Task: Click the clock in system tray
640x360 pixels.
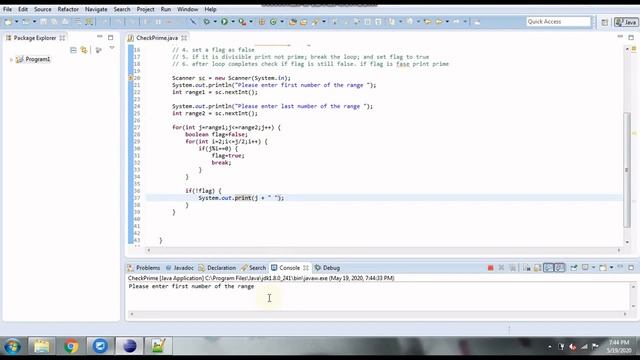Action: pos(619,346)
